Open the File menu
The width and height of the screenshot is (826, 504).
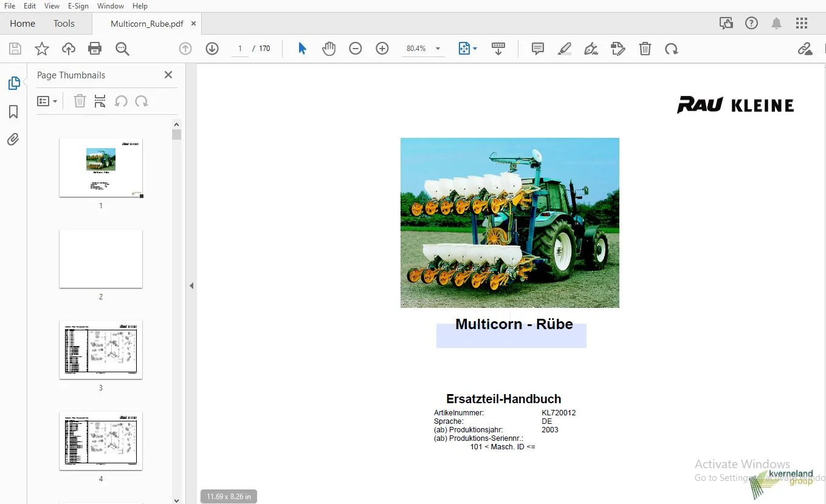click(10, 6)
